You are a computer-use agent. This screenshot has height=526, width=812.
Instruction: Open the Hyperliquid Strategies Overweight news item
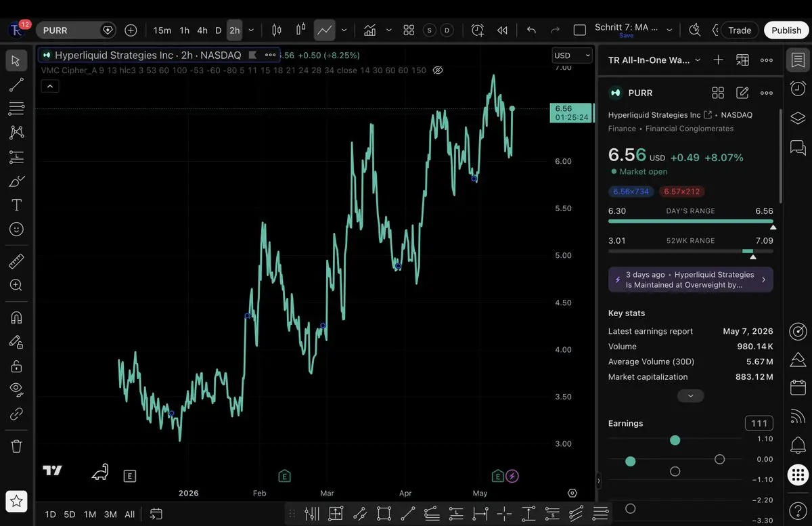pos(691,280)
